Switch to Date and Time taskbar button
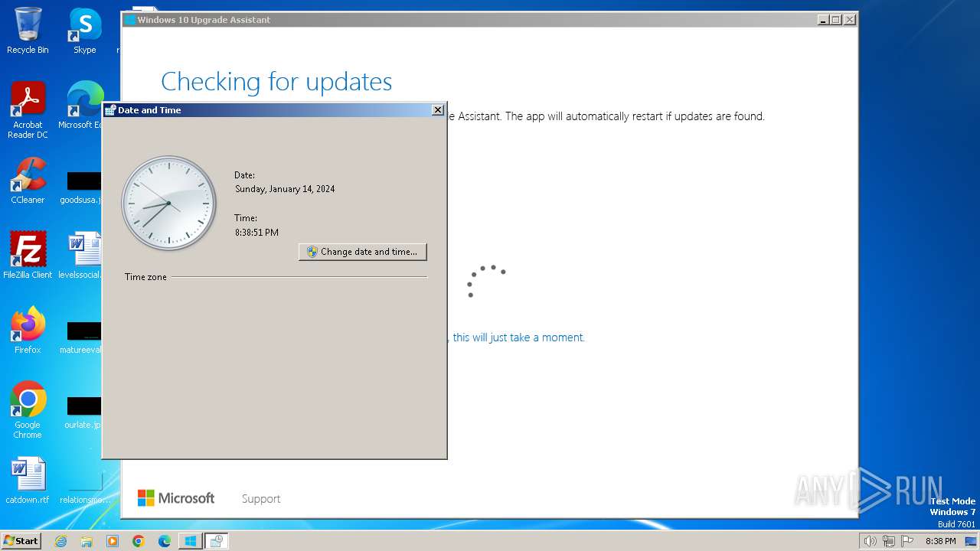Viewport: 980px width, 551px height. pyautogui.click(x=216, y=541)
